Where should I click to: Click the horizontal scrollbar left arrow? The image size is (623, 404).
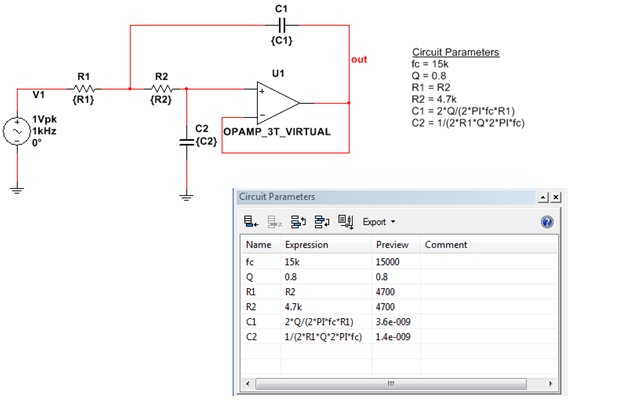pos(247,385)
